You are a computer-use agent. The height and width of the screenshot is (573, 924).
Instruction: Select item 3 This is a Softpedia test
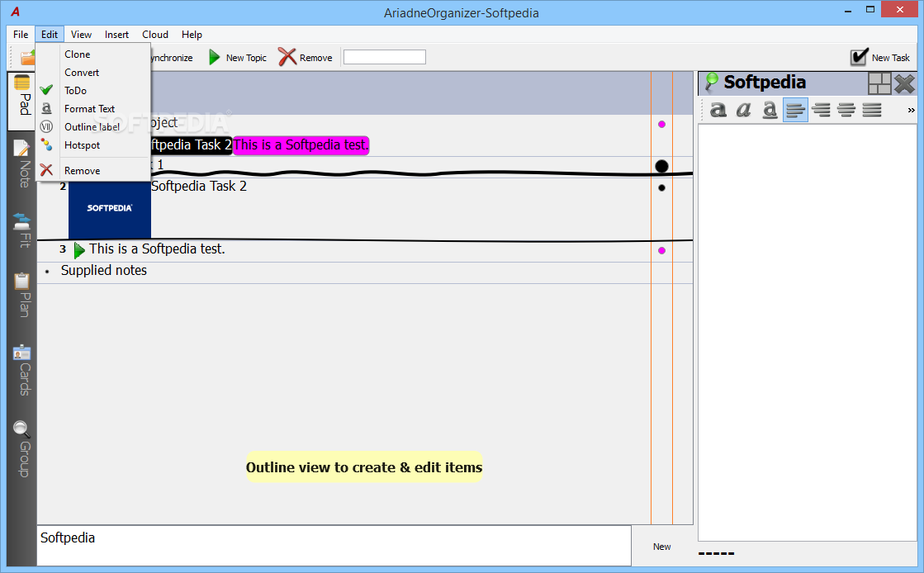157,249
